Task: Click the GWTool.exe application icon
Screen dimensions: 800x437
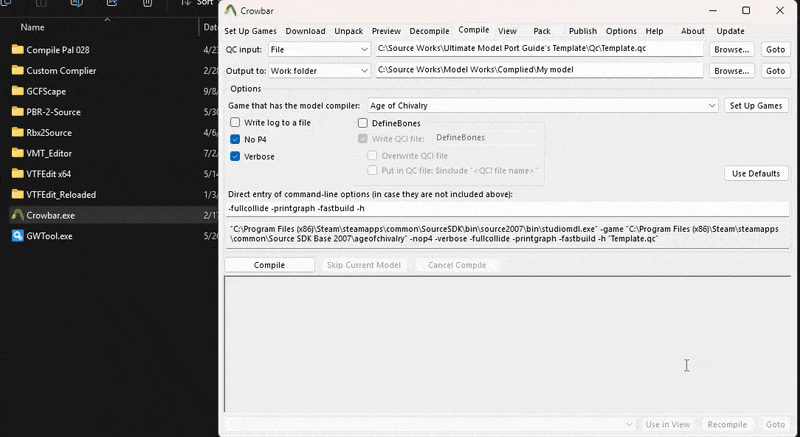Action: tap(17, 236)
